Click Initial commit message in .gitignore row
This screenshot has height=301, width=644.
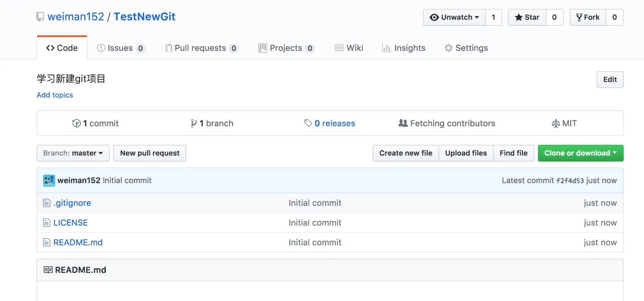tap(315, 203)
